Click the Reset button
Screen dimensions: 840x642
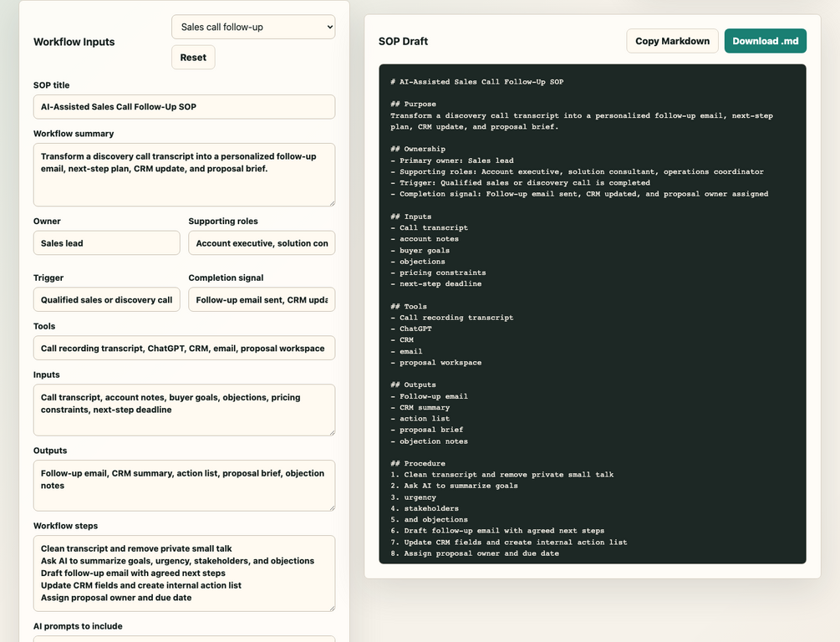(193, 58)
